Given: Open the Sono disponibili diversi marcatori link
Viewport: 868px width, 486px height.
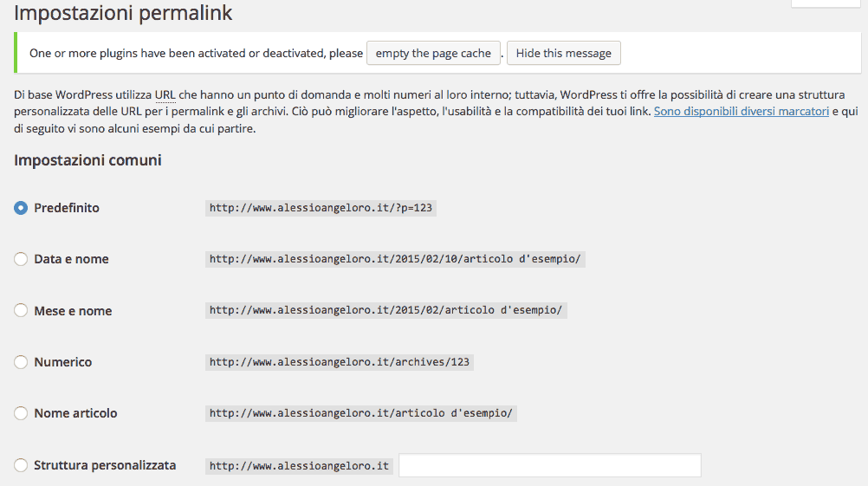Looking at the screenshot, I should [741, 112].
